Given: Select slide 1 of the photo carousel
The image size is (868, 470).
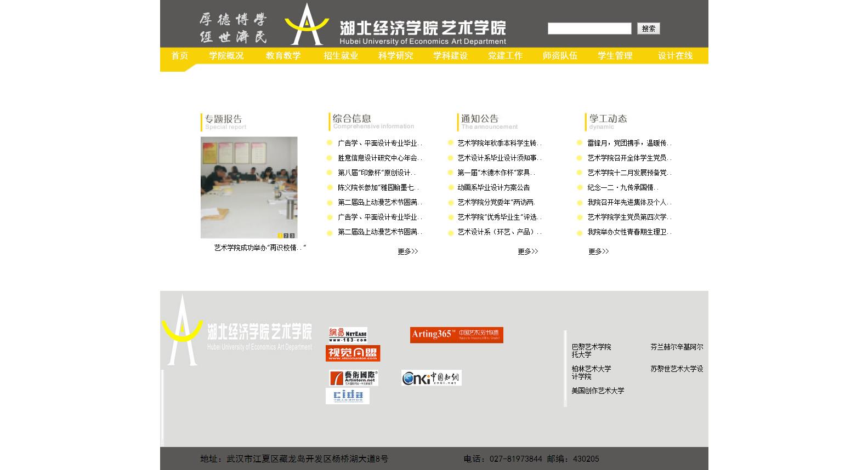Looking at the screenshot, I should pos(280,236).
